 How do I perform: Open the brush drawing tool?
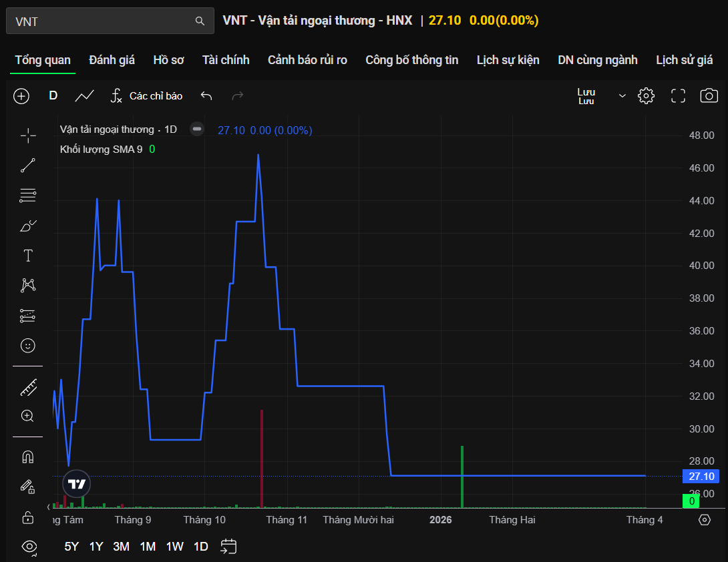tap(28, 226)
